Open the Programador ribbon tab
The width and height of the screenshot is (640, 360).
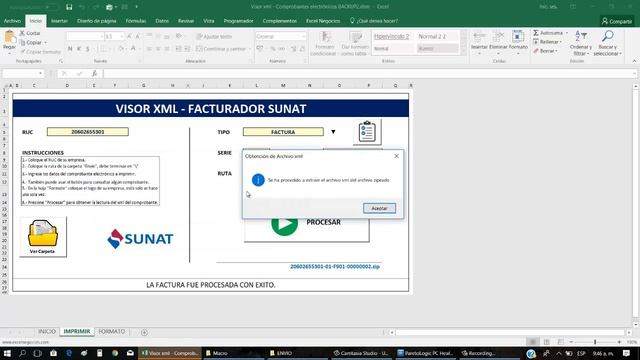(x=238, y=21)
